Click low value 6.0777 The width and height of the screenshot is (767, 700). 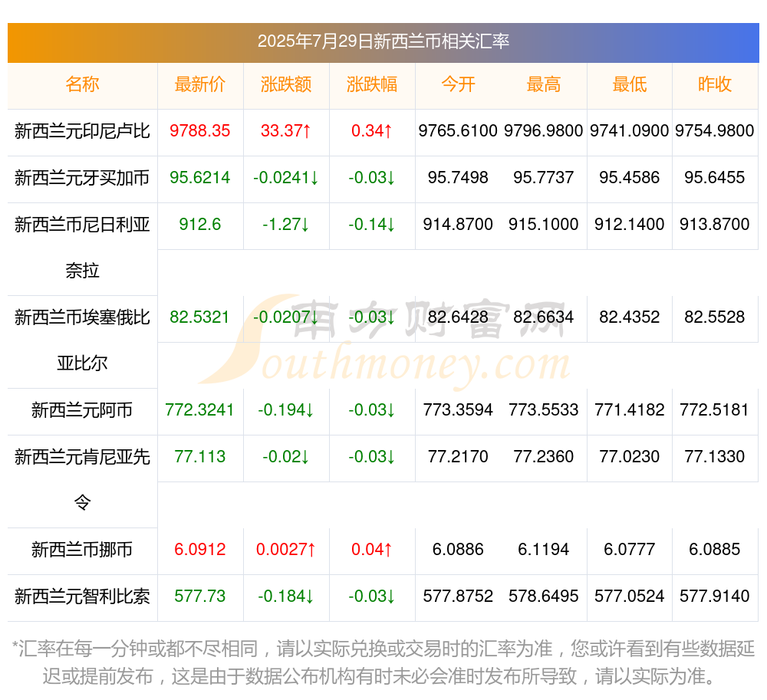[630, 550]
